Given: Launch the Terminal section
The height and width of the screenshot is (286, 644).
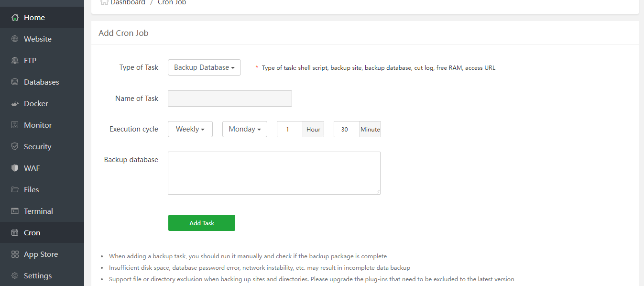Looking at the screenshot, I should [x=38, y=211].
